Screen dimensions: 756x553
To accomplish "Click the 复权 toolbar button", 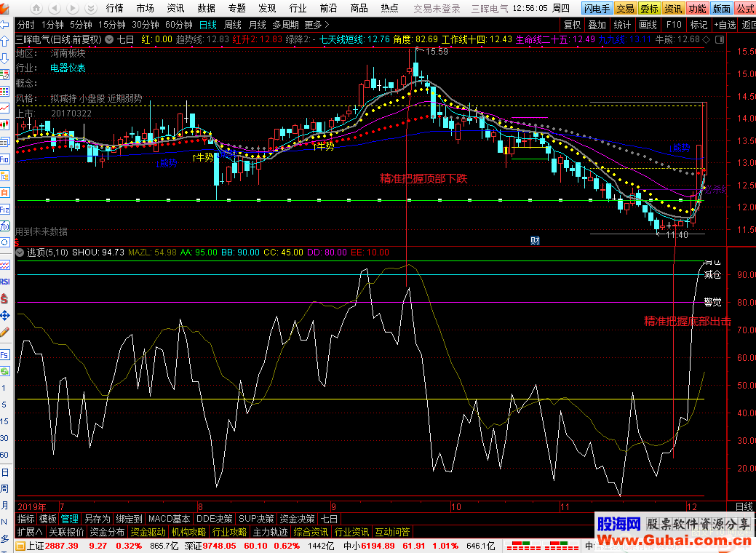I will (x=573, y=25).
